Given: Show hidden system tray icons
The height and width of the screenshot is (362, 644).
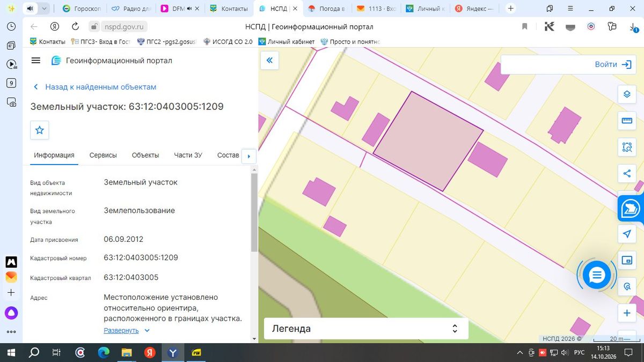Looking at the screenshot, I should (519, 352).
